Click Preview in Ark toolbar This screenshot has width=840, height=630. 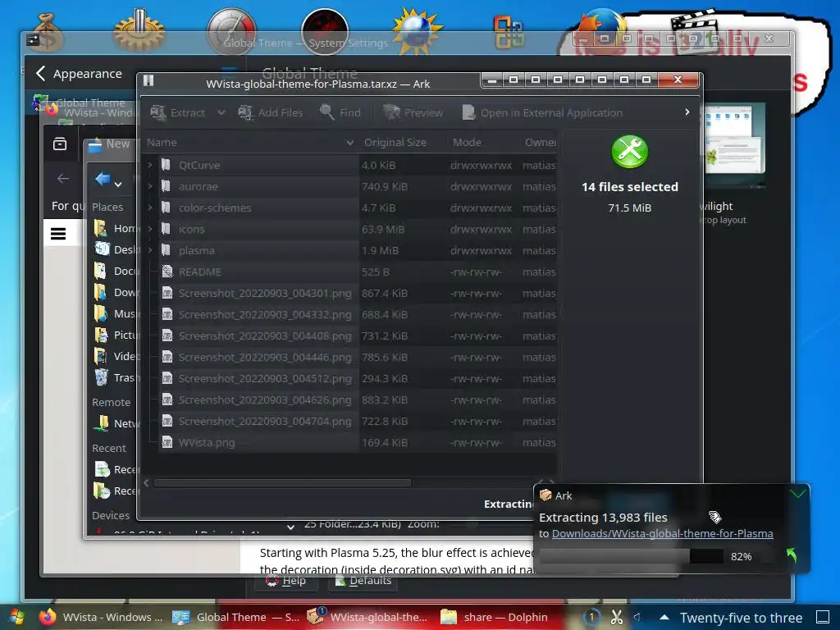coord(413,112)
